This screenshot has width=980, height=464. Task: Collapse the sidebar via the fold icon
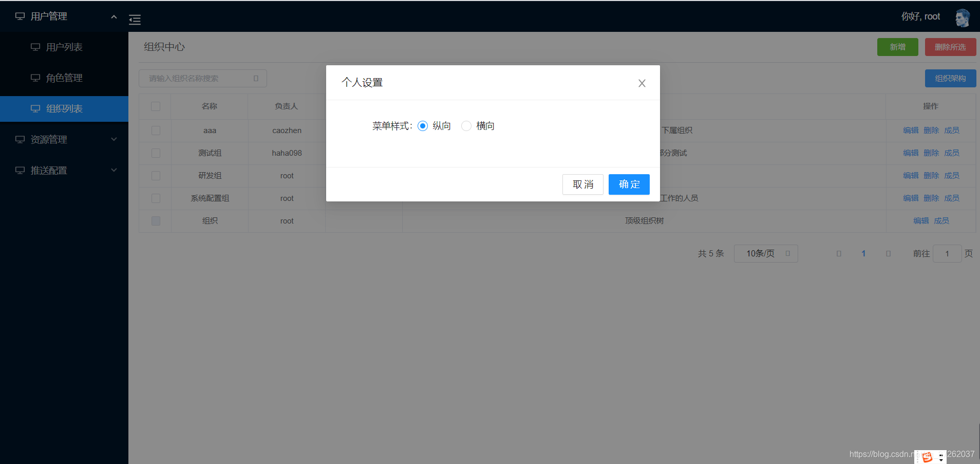(x=135, y=20)
